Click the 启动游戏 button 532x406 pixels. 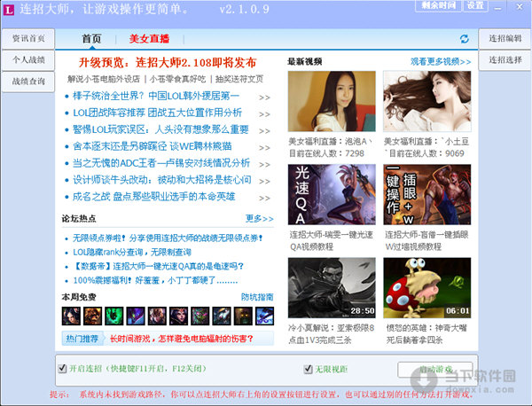[435, 369]
